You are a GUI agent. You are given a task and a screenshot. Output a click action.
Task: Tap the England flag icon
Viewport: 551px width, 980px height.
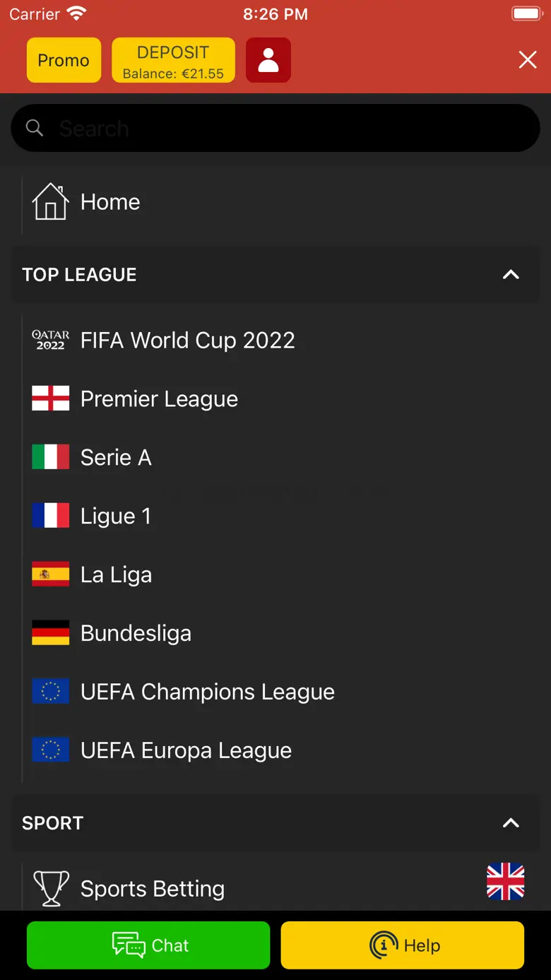(x=50, y=399)
